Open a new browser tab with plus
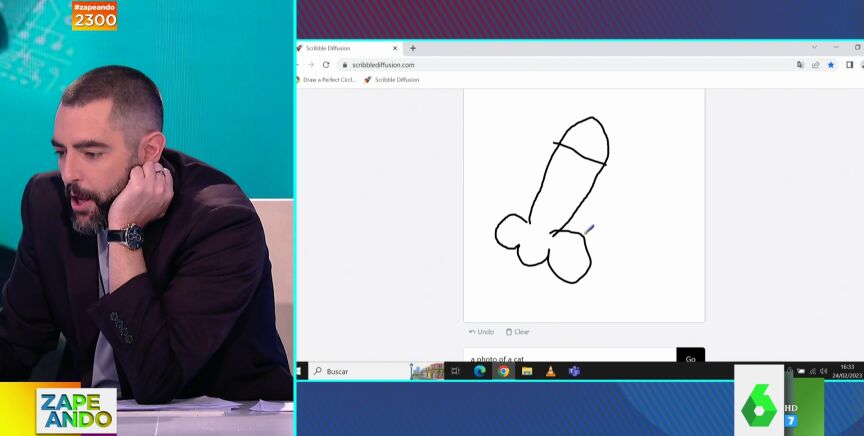The width and height of the screenshot is (864, 436). [413, 48]
